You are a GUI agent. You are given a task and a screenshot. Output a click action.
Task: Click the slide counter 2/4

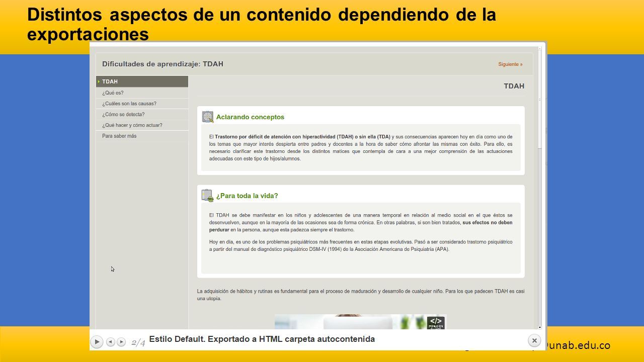click(138, 343)
